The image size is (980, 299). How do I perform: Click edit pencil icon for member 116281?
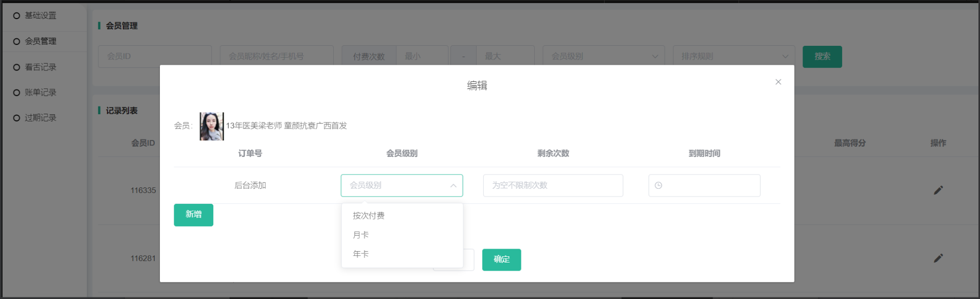pos(938,258)
